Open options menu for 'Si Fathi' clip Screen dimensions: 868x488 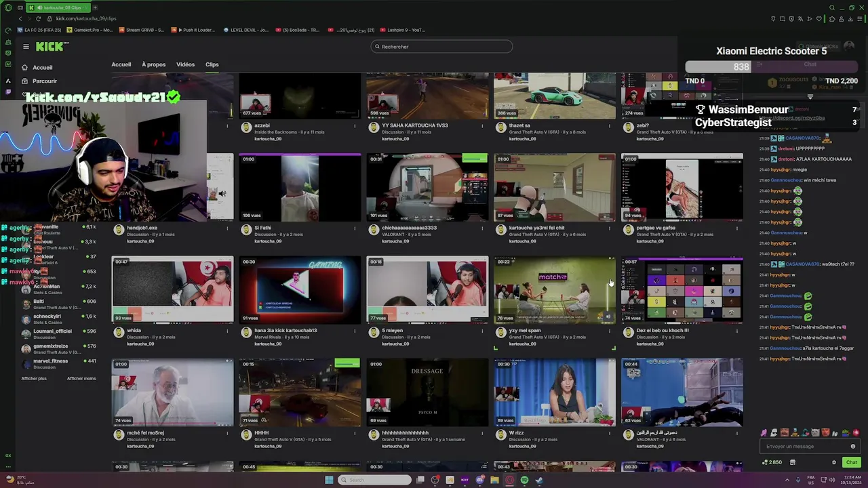[355, 228]
